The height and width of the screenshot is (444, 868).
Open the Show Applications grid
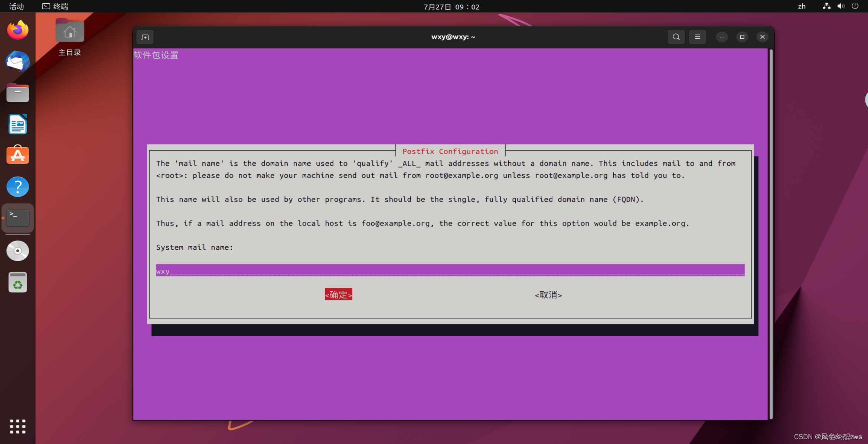(x=17, y=426)
